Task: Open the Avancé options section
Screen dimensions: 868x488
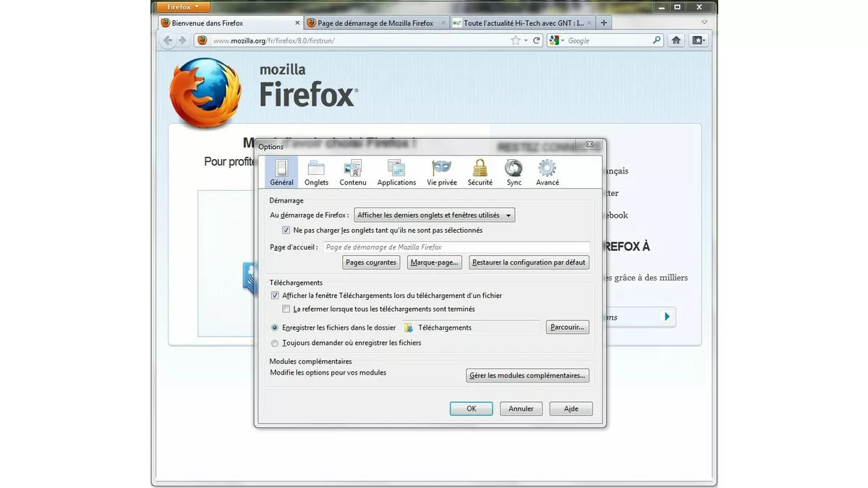Action: 547,171
